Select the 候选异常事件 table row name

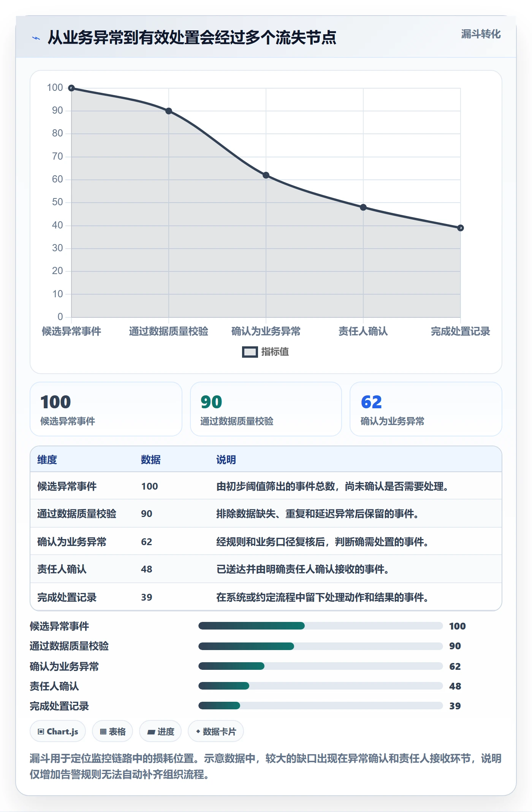[x=67, y=486]
